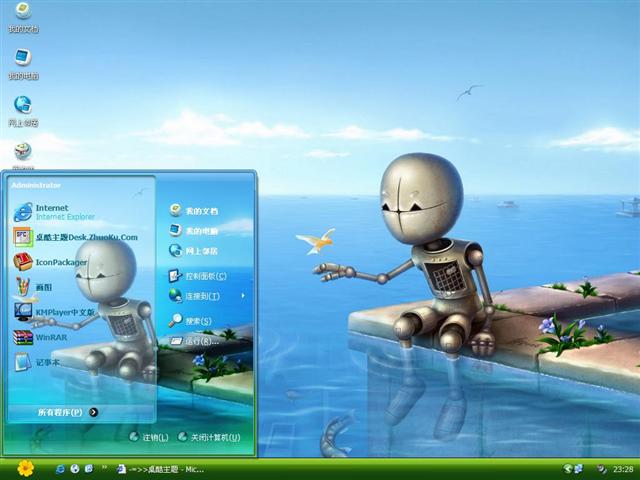Expand 所有程序(P) all programs list
Image resolution: width=640 pixels, height=480 pixels.
(68, 412)
